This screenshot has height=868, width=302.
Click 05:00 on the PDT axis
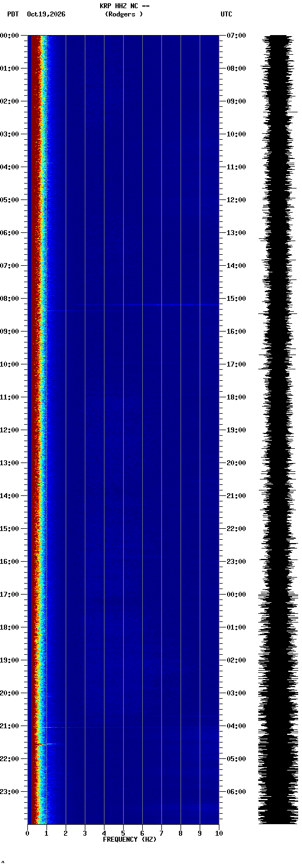pos(10,200)
